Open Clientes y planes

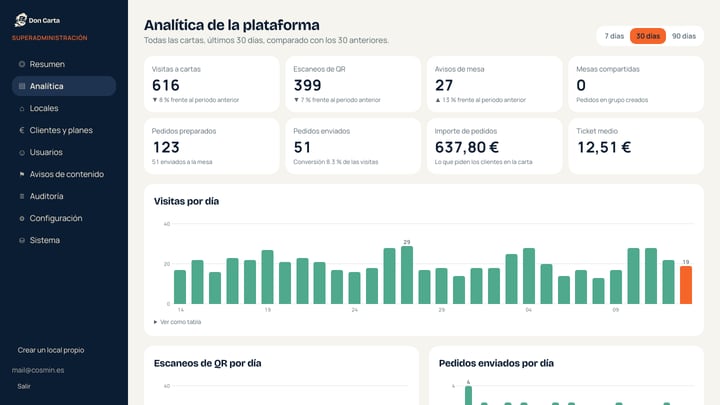[64, 130]
